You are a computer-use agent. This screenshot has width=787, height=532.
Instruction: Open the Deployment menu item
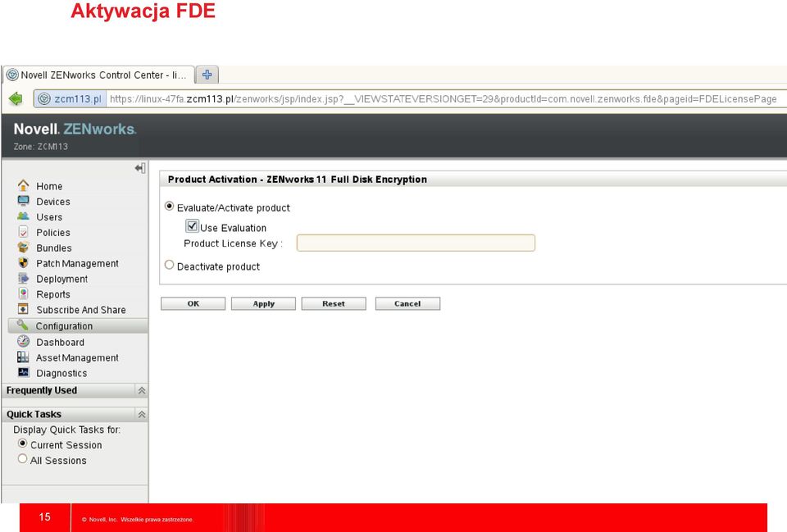click(x=61, y=279)
